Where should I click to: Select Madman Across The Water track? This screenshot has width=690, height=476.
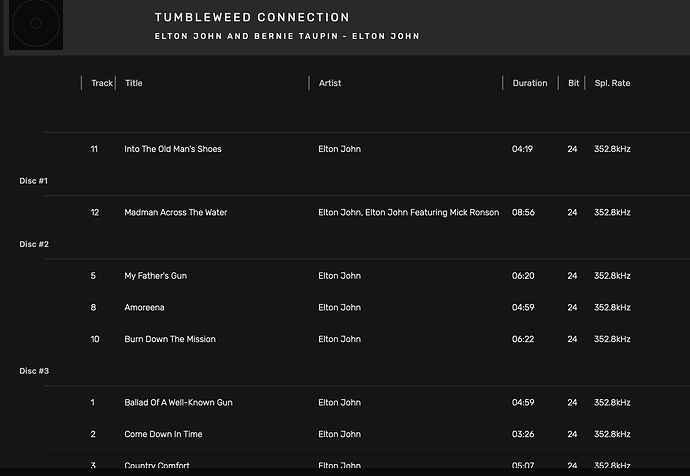[176, 212]
